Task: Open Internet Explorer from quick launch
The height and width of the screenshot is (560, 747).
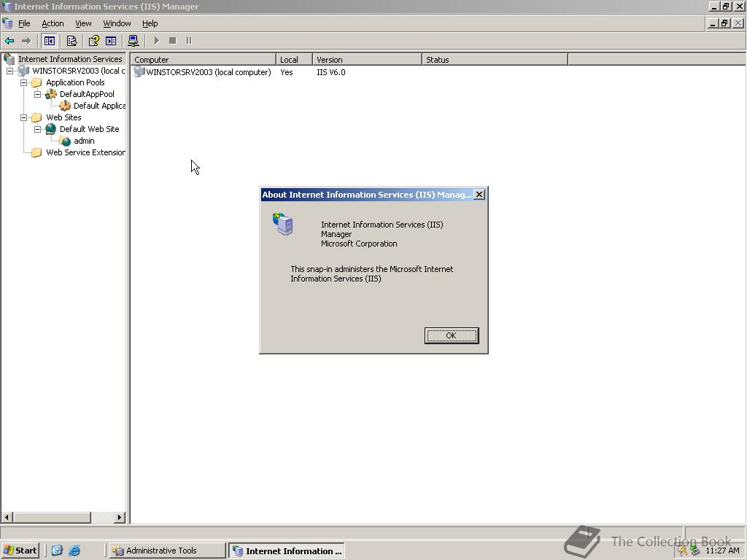Action: (74, 551)
